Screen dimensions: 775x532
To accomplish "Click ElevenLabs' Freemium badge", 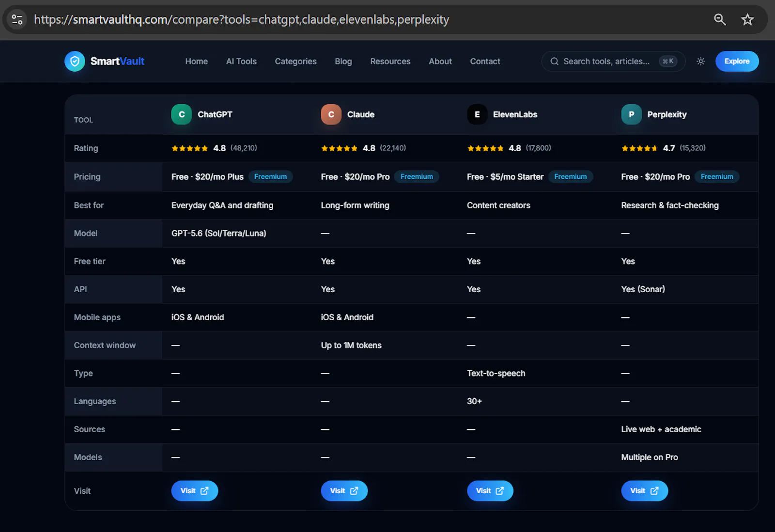I will point(571,177).
